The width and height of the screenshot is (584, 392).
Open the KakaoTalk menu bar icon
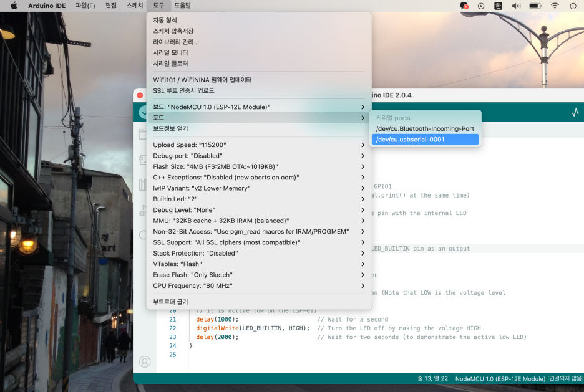(x=464, y=6)
